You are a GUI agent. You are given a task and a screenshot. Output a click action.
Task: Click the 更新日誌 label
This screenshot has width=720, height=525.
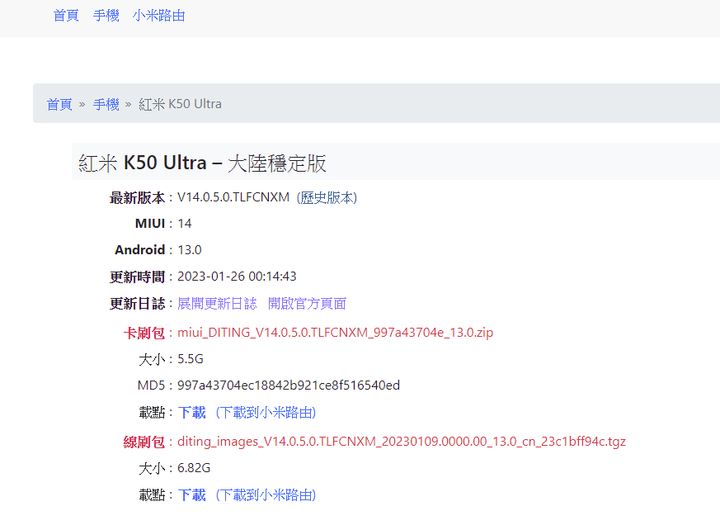pyautogui.click(x=137, y=304)
